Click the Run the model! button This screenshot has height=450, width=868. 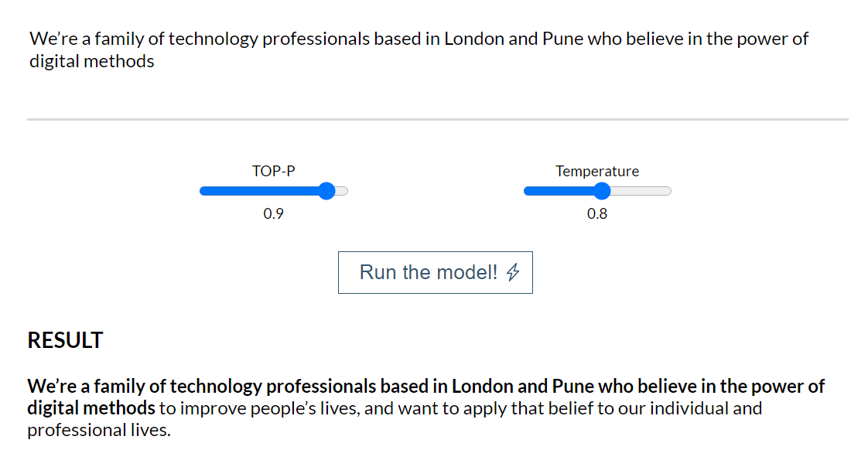[x=435, y=272]
